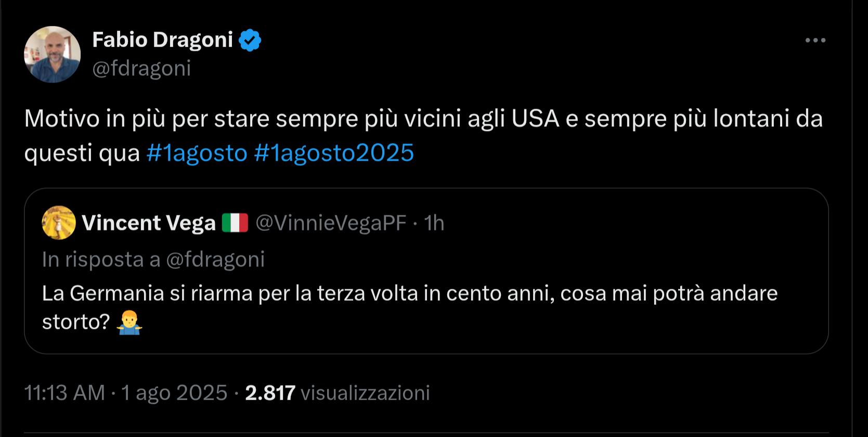868x437 pixels.
Task: Open the more options menu on the tweet
Action: click(x=815, y=39)
